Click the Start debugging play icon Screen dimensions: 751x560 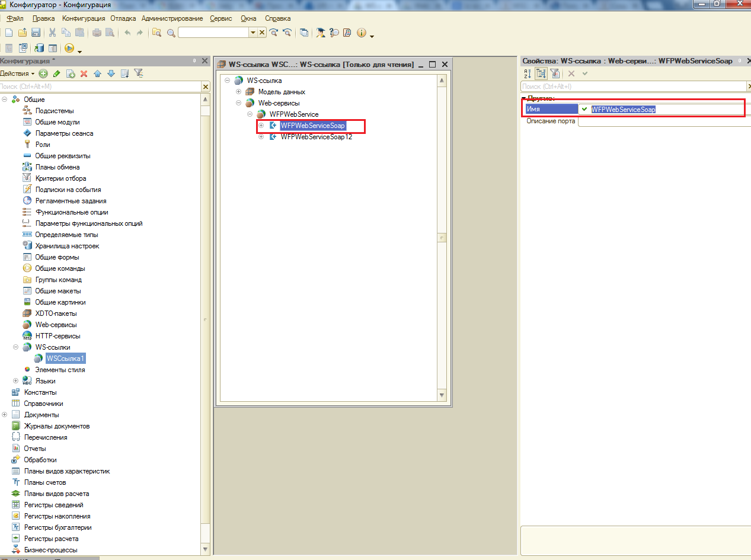click(x=69, y=48)
